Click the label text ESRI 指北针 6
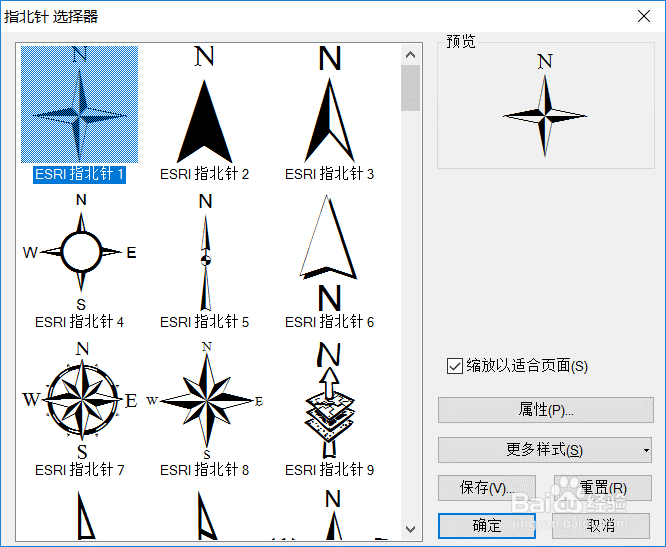The image size is (666, 547). (330, 322)
